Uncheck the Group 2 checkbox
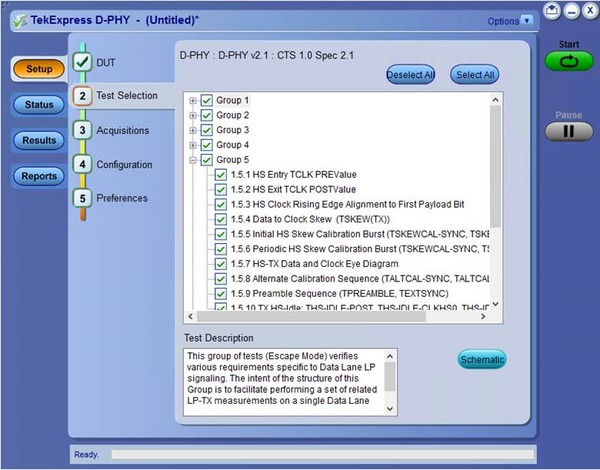600x470 pixels. pos(207,116)
